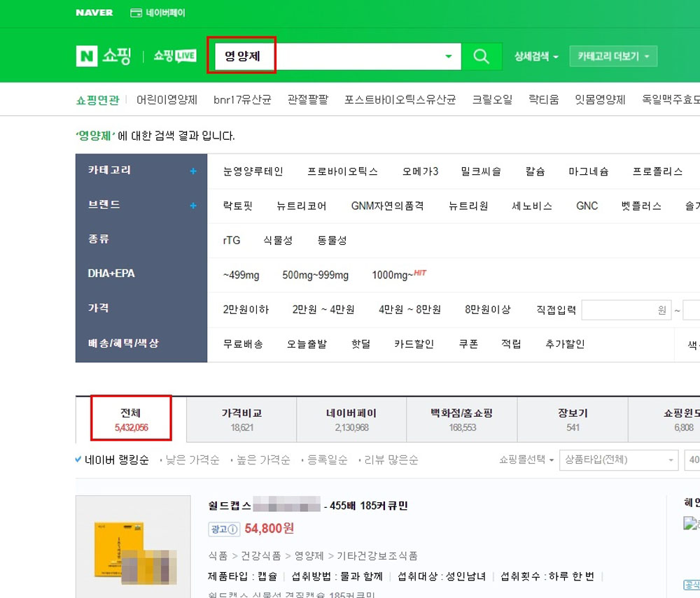Filter by 무료배송

pyautogui.click(x=243, y=344)
